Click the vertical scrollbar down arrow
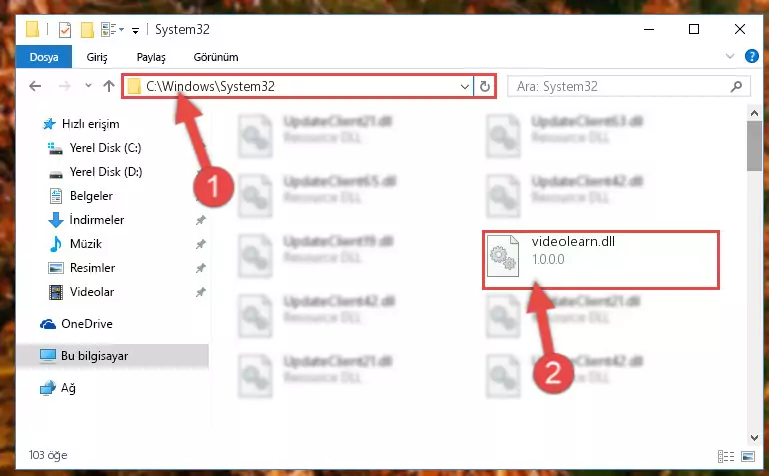The width and height of the screenshot is (769, 476). click(x=754, y=437)
